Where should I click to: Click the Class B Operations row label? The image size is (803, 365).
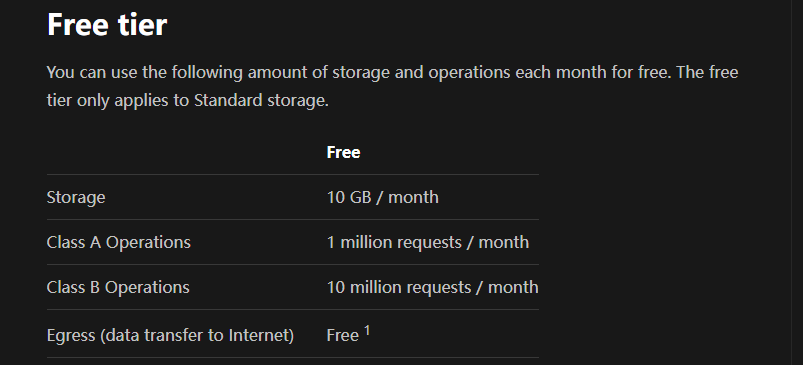(118, 287)
